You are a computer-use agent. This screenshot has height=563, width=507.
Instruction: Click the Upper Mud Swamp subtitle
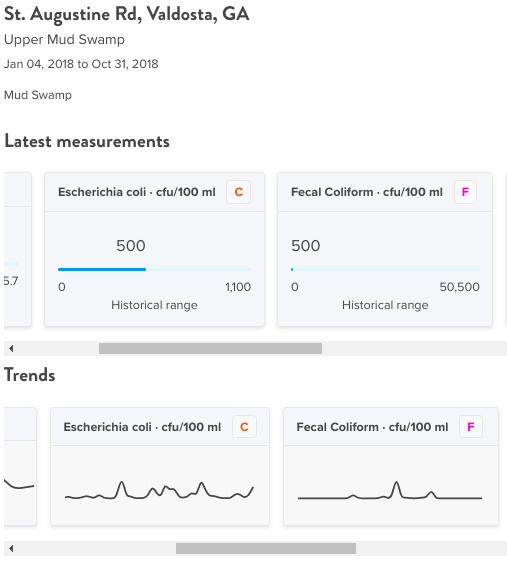pyautogui.click(x=64, y=39)
